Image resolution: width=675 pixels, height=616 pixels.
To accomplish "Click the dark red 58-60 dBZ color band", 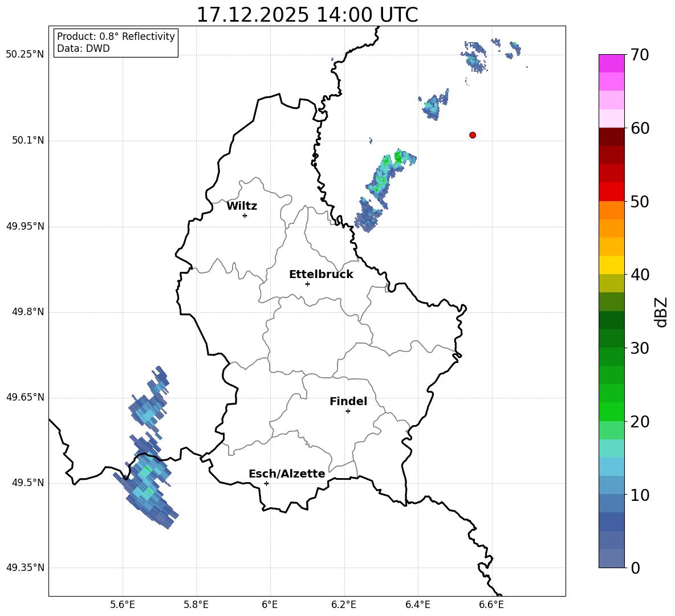I will (x=612, y=137).
